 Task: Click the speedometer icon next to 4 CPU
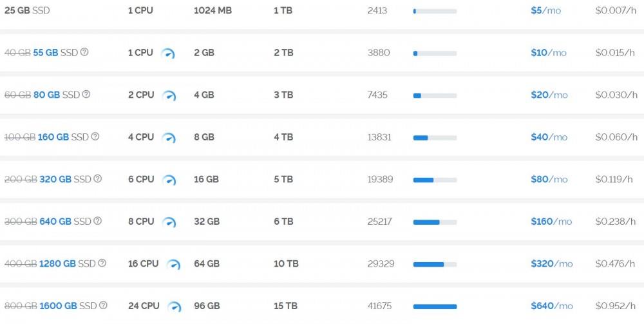[169, 138]
